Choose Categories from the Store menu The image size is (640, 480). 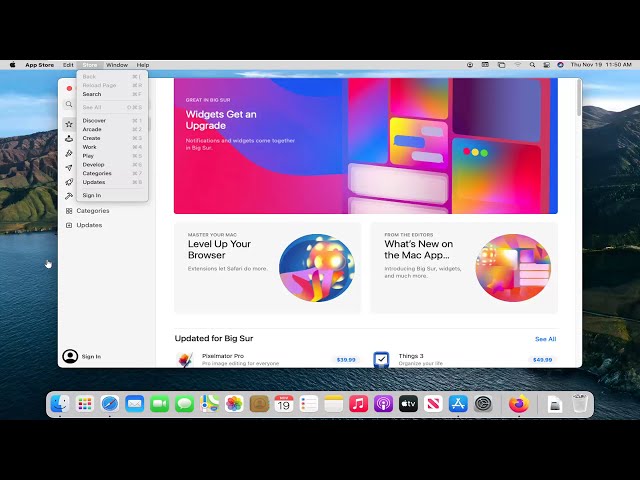(x=112, y=173)
